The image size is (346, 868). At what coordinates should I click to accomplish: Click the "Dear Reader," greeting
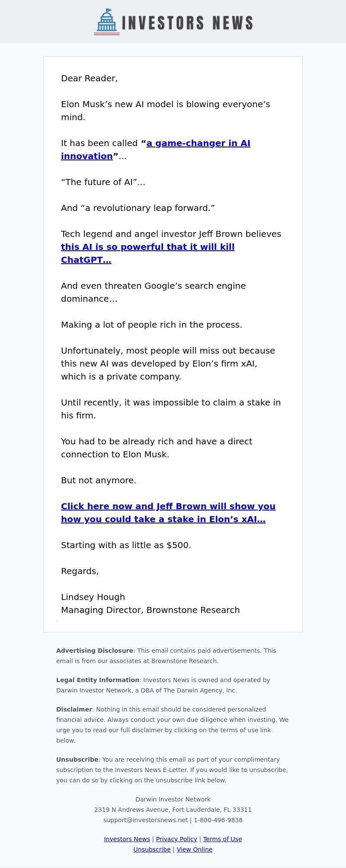tap(90, 78)
